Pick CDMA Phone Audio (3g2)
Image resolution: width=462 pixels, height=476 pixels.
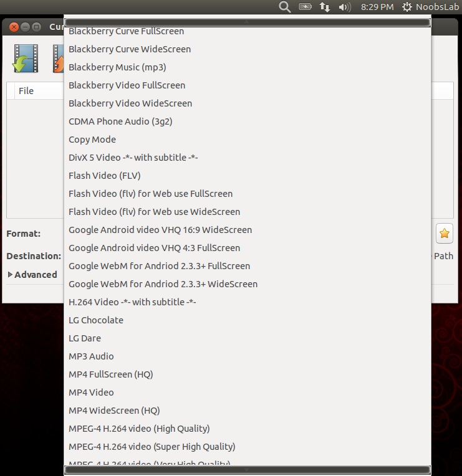pyautogui.click(x=248, y=121)
